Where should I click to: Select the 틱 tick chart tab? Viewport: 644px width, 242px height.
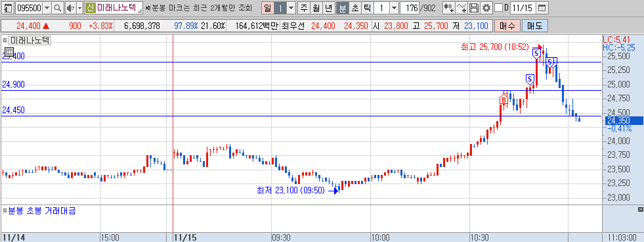(x=367, y=8)
